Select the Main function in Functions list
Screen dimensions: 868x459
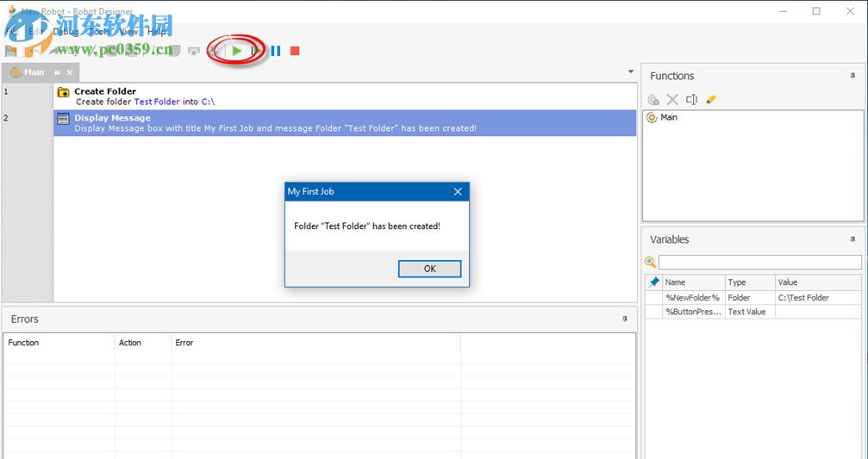click(x=669, y=117)
